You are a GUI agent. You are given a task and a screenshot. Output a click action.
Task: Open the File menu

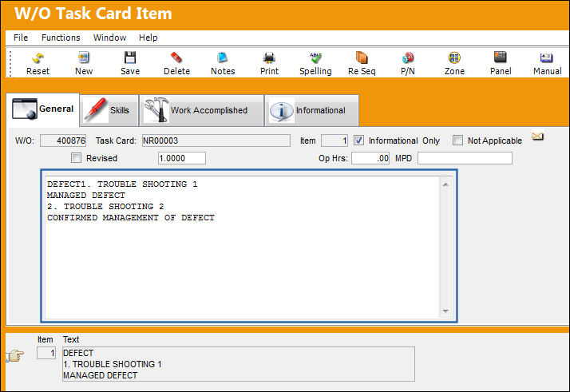coord(21,38)
